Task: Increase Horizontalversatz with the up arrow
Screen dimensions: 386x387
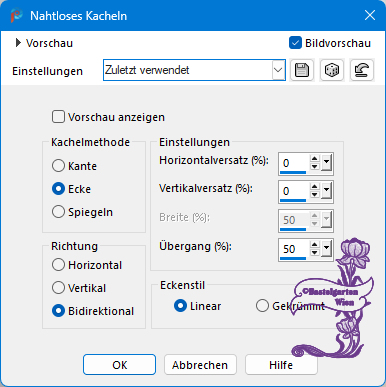Action: tap(314, 159)
